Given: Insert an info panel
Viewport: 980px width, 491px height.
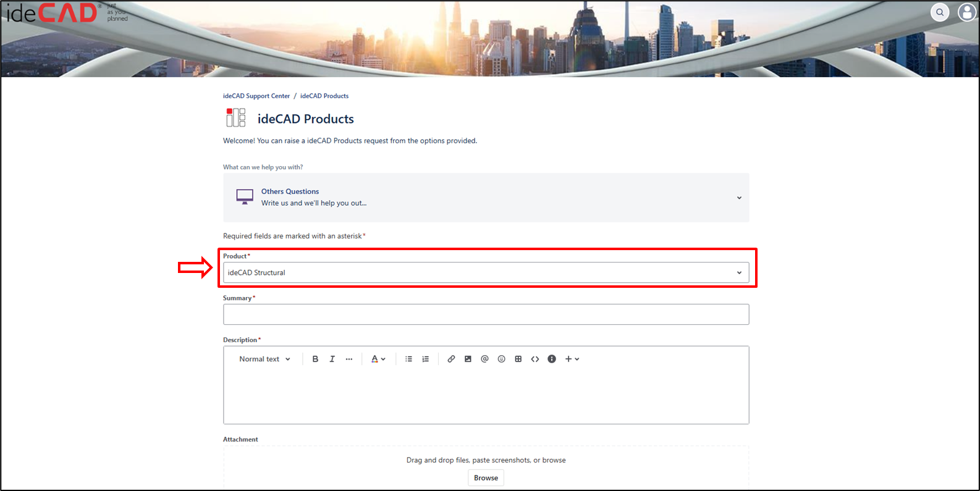Looking at the screenshot, I should 552,359.
